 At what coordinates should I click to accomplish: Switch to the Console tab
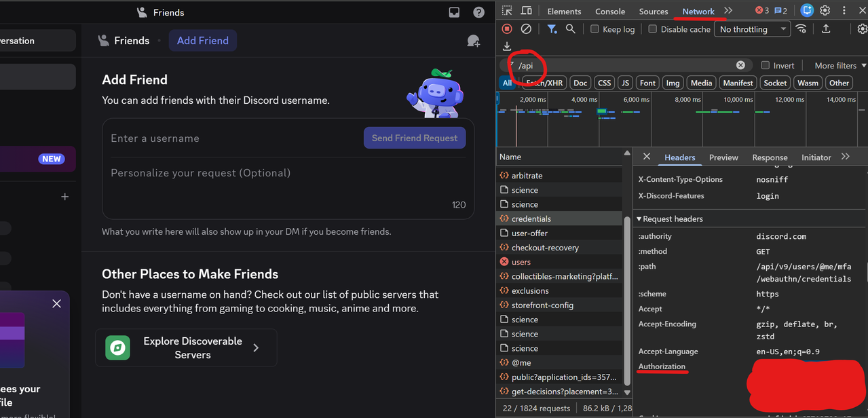pyautogui.click(x=610, y=12)
